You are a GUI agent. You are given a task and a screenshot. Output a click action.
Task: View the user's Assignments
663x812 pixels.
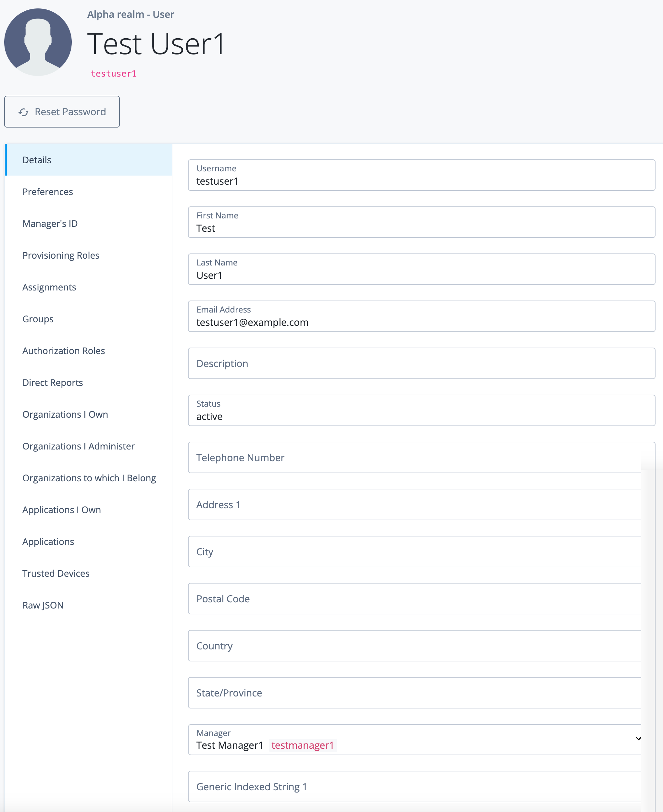click(x=49, y=287)
